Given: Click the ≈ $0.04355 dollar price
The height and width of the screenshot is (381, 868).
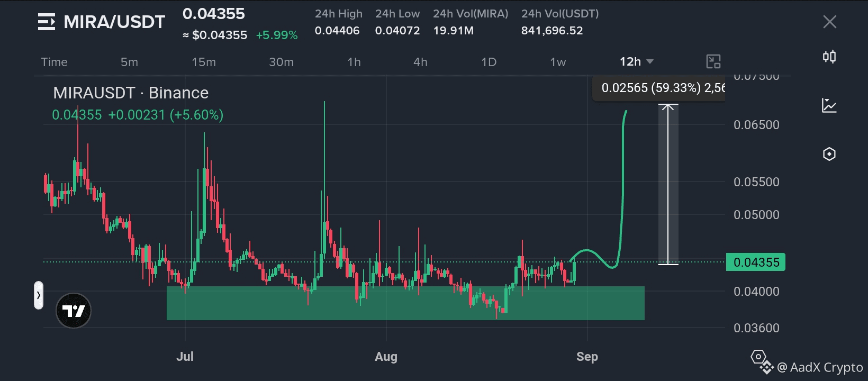Looking at the screenshot, I should pyautogui.click(x=215, y=35).
